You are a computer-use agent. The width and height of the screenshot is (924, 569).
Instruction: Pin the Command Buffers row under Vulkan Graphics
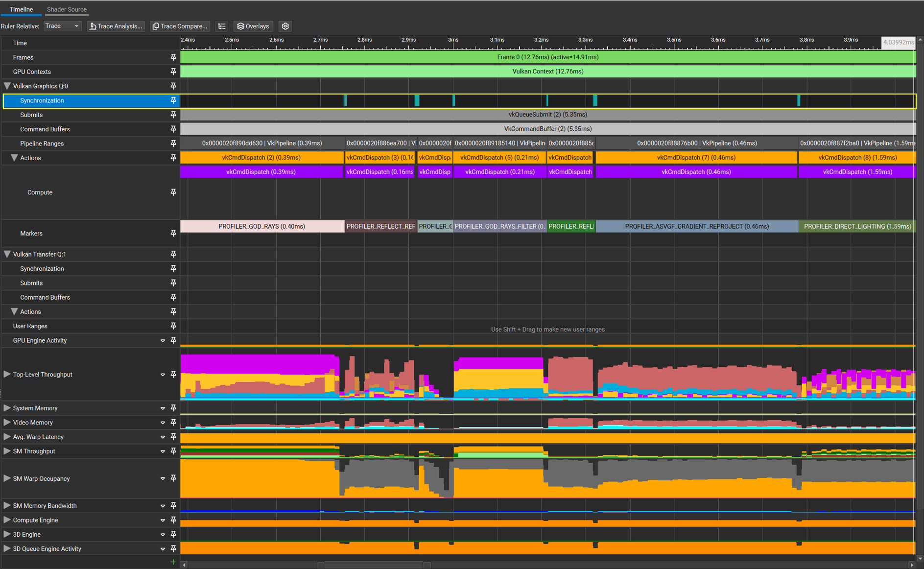click(x=173, y=129)
